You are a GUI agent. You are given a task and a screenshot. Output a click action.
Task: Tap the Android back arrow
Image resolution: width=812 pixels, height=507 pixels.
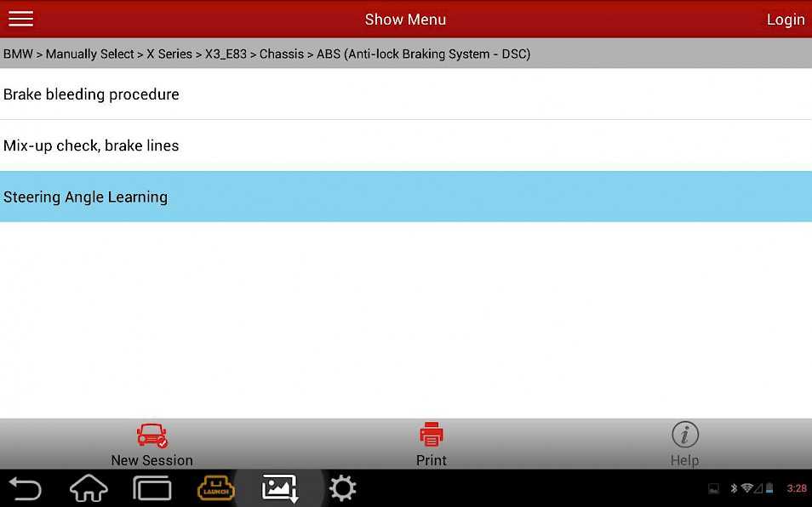coord(25,488)
